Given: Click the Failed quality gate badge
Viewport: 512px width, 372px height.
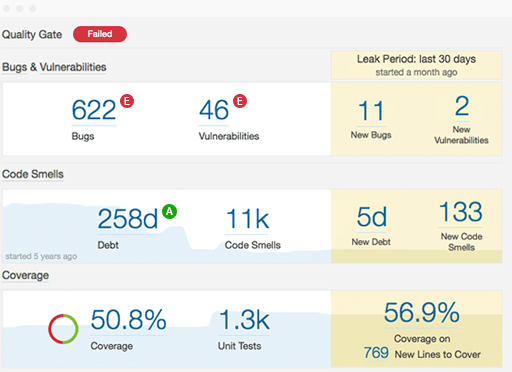Looking at the screenshot, I should click(x=100, y=34).
